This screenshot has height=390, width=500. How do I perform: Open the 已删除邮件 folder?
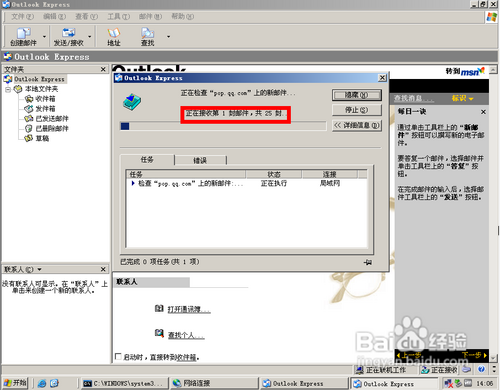52,128
